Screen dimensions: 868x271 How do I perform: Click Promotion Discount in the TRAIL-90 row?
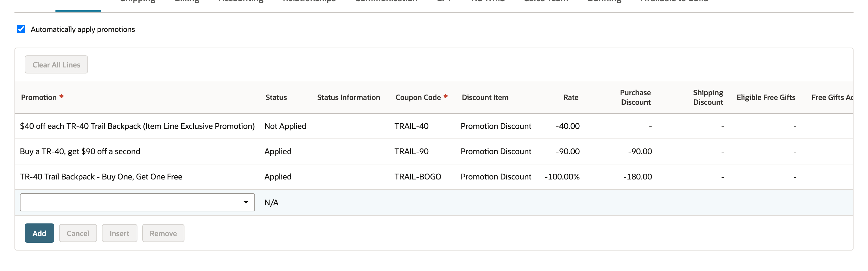point(496,151)
